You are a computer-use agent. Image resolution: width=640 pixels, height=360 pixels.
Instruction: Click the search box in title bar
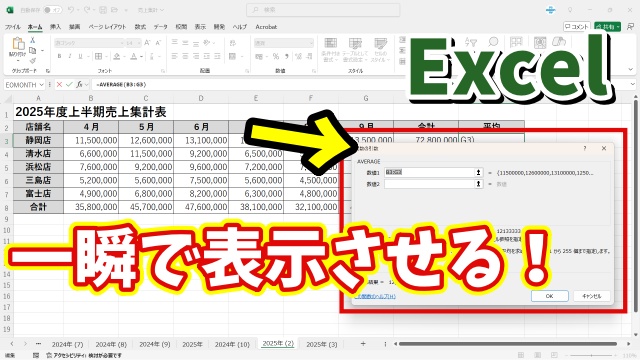point(323,10)
